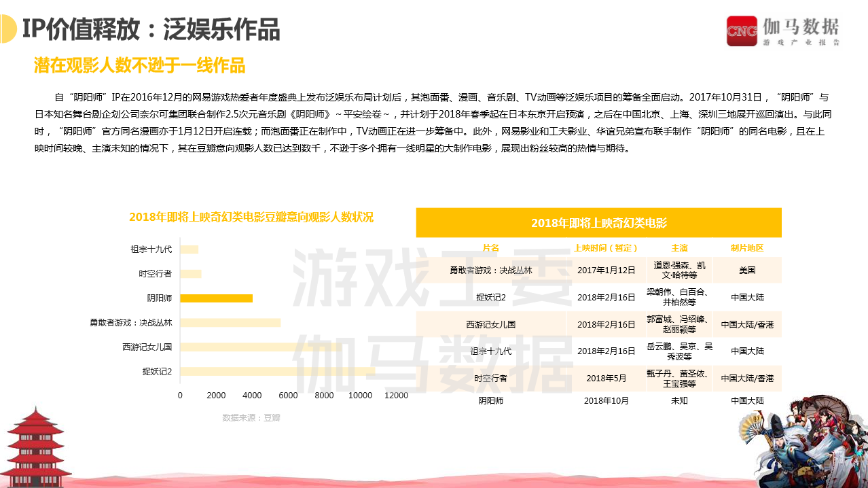Click the 数据来源：豆瓣 source note
Viewport: 868px width, 488px height.
click(x=251, y=417)
